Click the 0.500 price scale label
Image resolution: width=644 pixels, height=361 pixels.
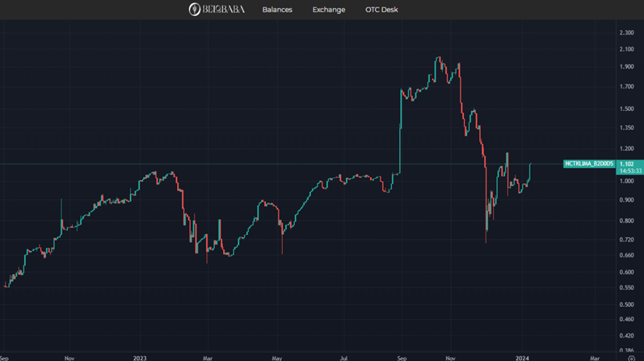[x=626, y=304]
